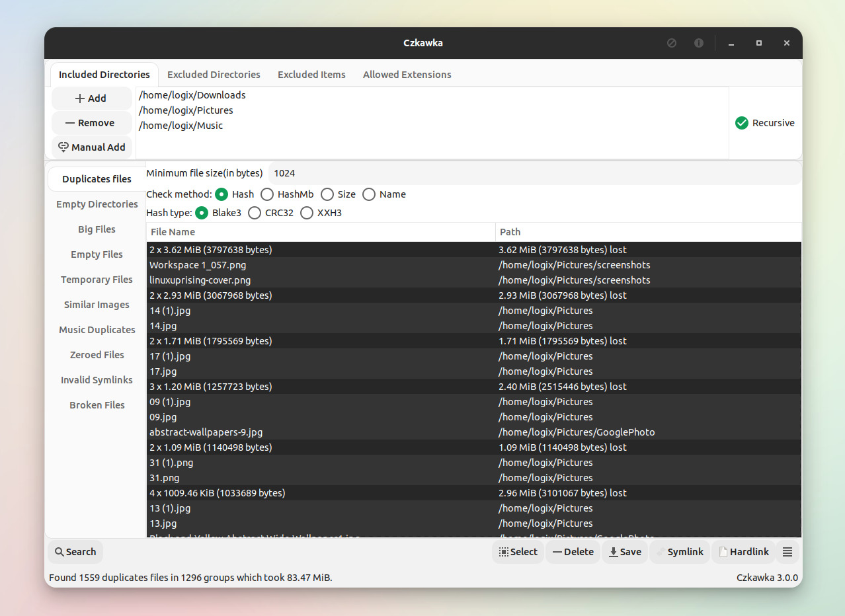Toggle the Recursive directory checkbox
Screen dimensions: 845x616
click(741, 123)
